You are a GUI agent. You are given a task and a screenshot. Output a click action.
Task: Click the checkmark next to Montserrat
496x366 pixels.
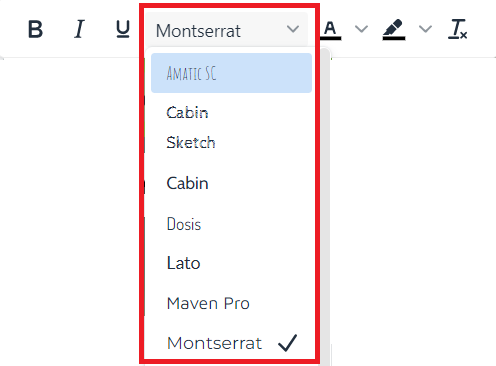point(287,343)
